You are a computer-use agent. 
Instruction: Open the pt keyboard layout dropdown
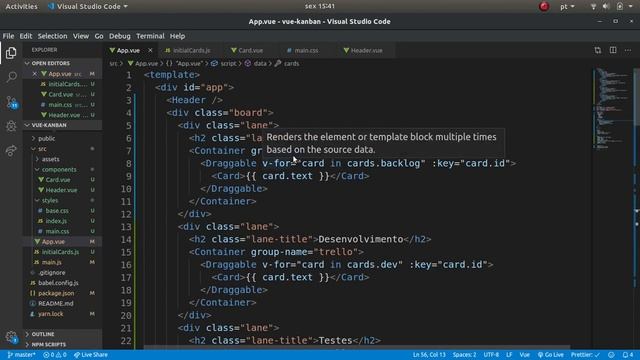[x=567, y=6]
